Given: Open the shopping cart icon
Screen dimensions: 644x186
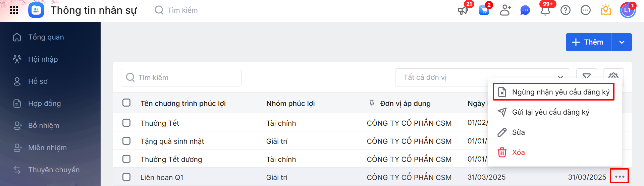Looking at the screenshot, I should click(x=484, y=10).
